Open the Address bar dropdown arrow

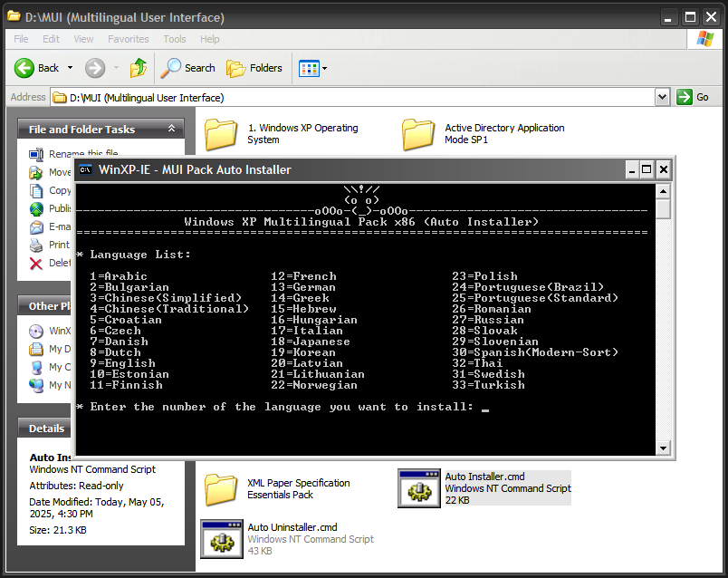pyautogui.click(x=662, y=97)
